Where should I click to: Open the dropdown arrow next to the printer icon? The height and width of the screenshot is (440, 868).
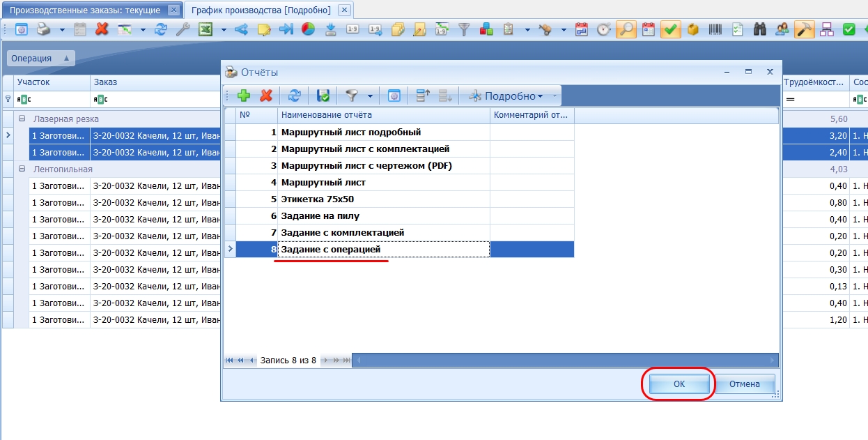tap(62, 29)
